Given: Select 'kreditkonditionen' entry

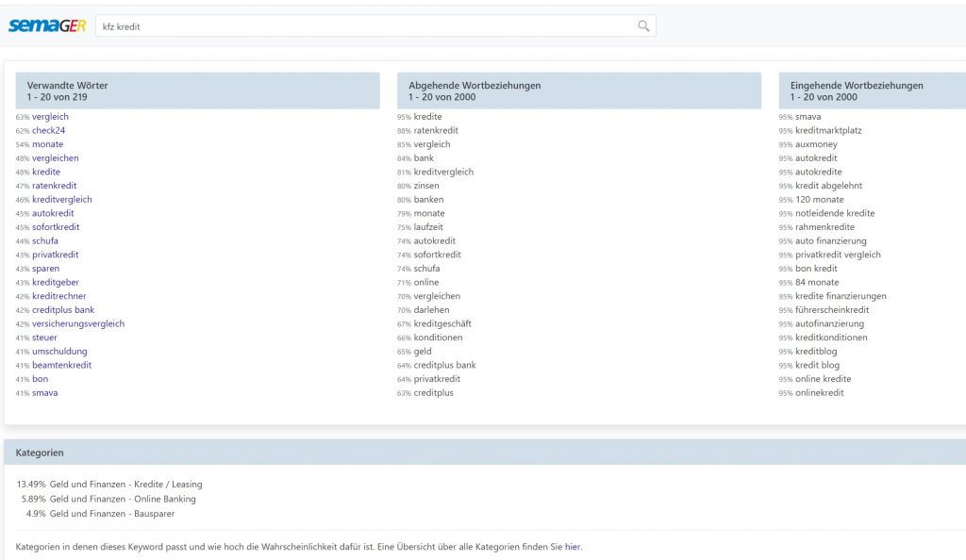Looking at the screenshot, I should click(831, 338).
